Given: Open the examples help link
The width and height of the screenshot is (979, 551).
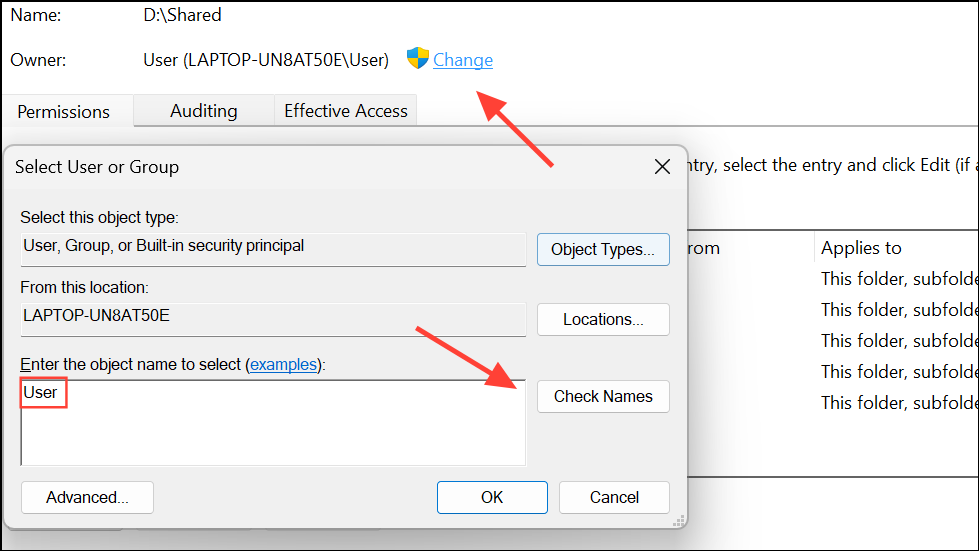Looking at the screenshot, I should pos(283,365).
